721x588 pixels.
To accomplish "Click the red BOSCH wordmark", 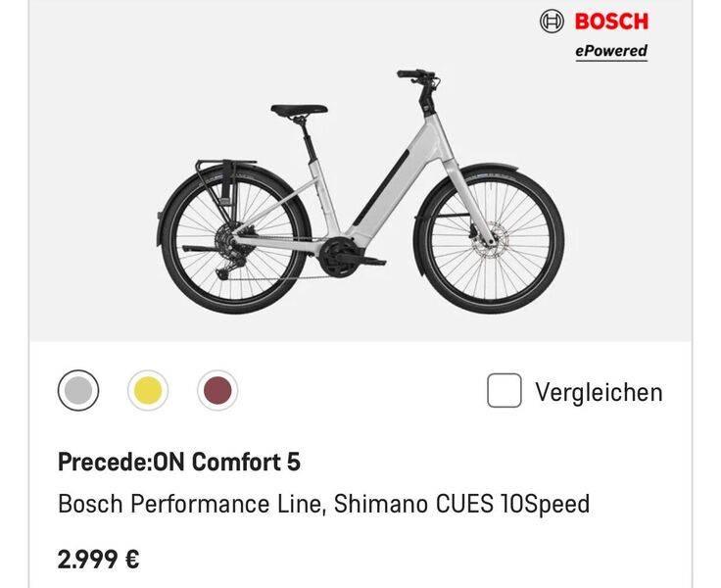I will click(611, 21).
